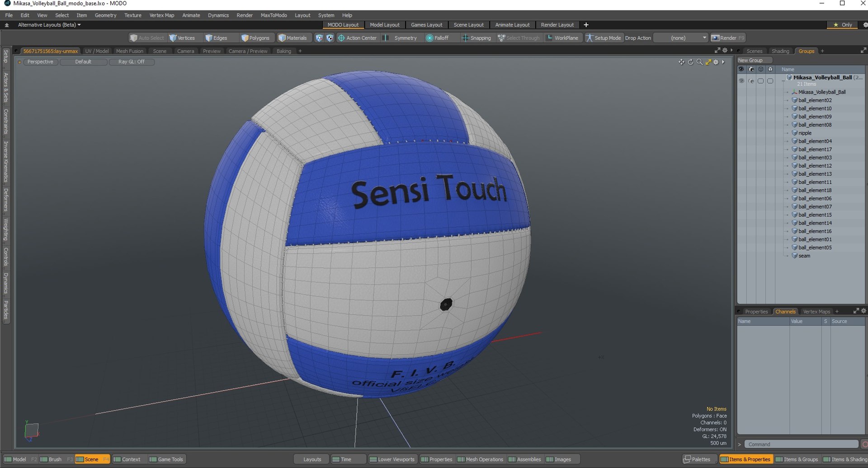Viewport: 868px width, 468px height.
Task: Switch to Vertex Maps tab
Action: point(816,312)
